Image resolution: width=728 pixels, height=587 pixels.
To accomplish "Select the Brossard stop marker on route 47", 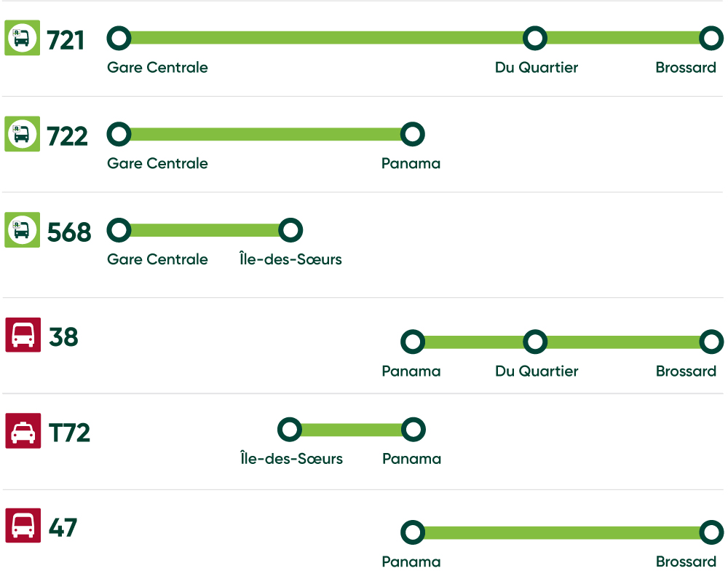I will (x=712, y=532).
